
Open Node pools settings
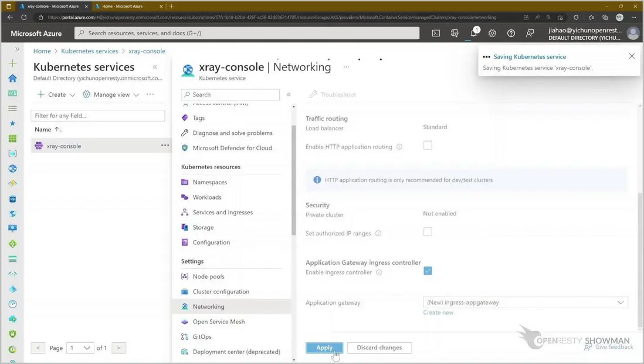[208, 277]
